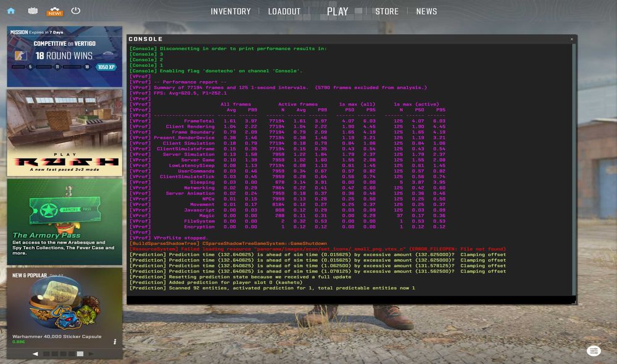Select the PLAY tab
Screen dimensions: 617x364
pos(337,11)
